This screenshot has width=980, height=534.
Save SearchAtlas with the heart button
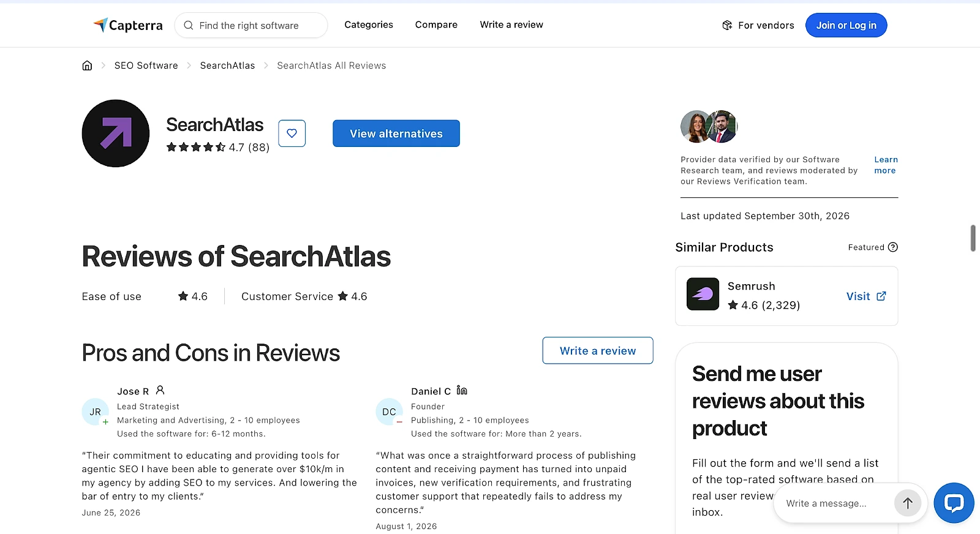point(292,133)
